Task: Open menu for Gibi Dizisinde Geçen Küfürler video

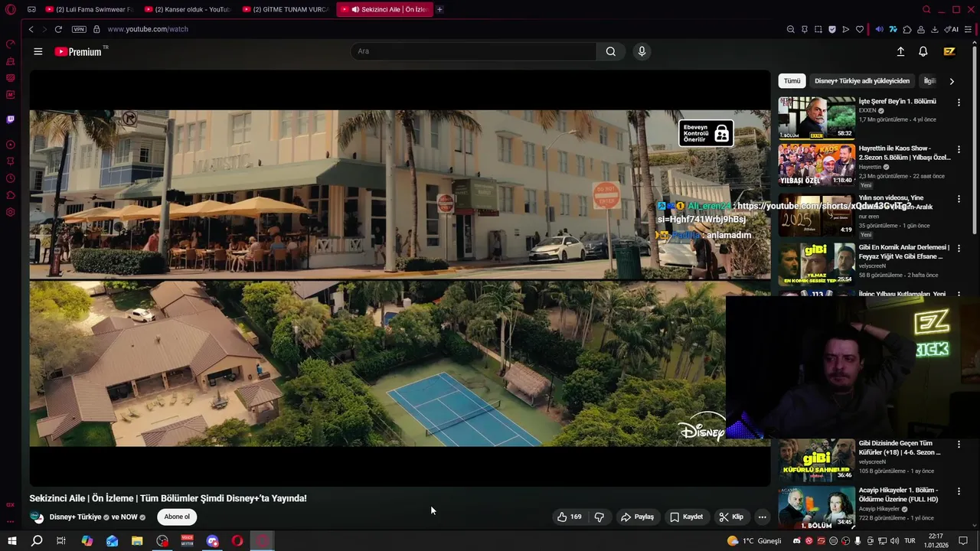Action: click(959, 444)
